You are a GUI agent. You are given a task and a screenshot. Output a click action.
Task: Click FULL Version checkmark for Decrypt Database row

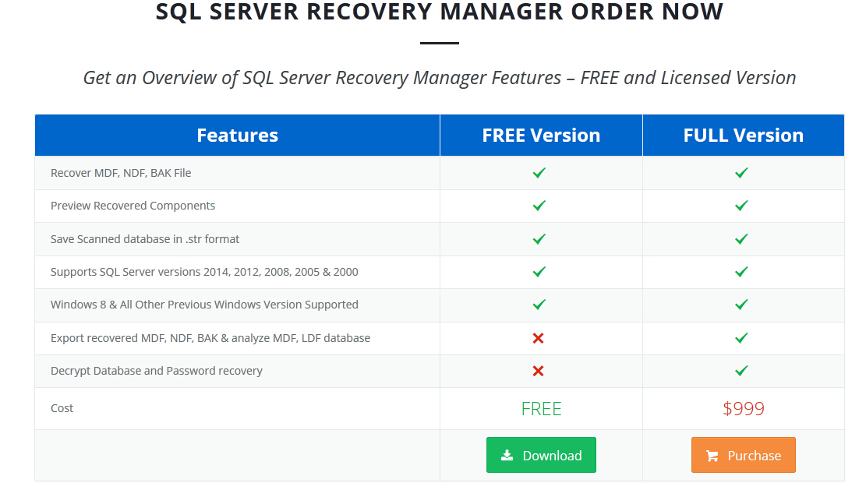tap(741, 371)
